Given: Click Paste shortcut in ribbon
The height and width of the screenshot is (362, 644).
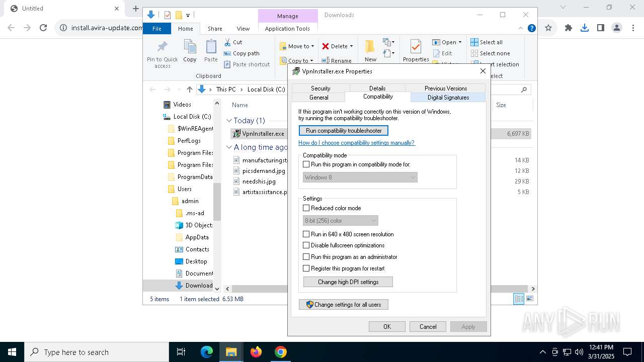Looking at the screenshot, I should (247, 64).
